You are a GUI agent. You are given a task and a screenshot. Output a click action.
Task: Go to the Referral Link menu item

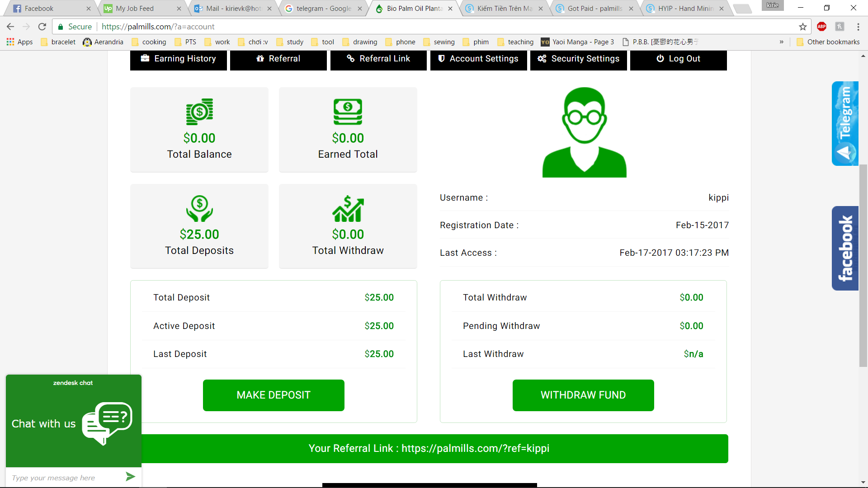coord(378,59)
